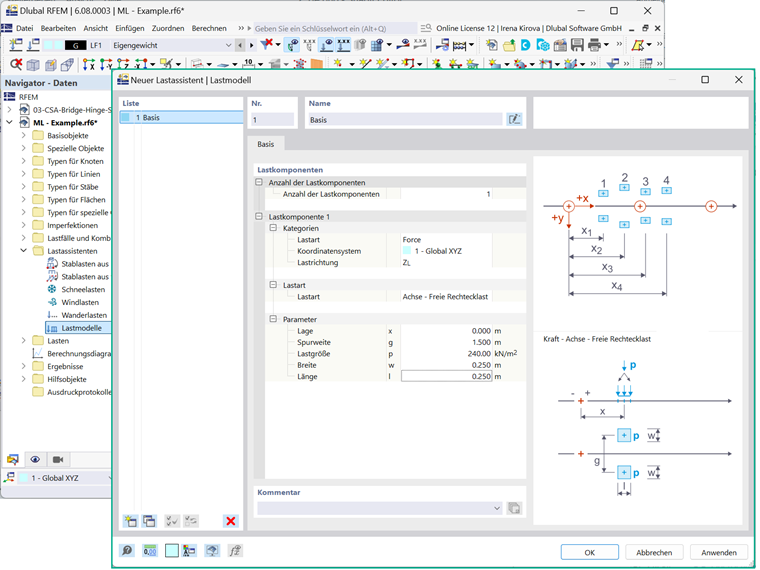Click the OK button

click(x=589, y=552)
